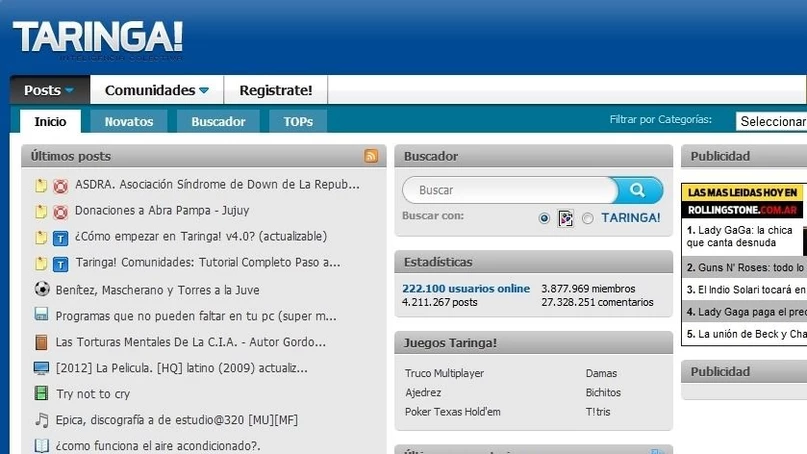Open post ASDRA. Asociación Síndrome de Down
Image resolution: width=807 pixels, height=454 pixels.
217,184
